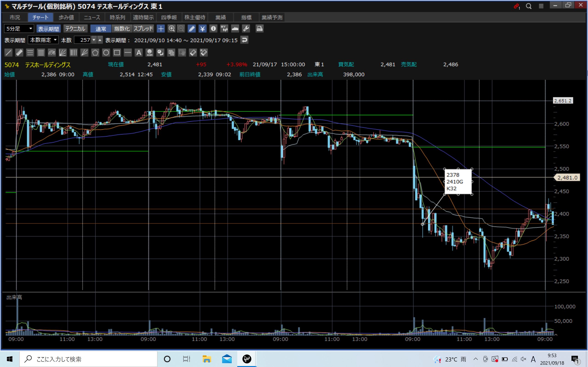588x367 pixels.
Task: Click the print chart icon
Action: [259, 29]
